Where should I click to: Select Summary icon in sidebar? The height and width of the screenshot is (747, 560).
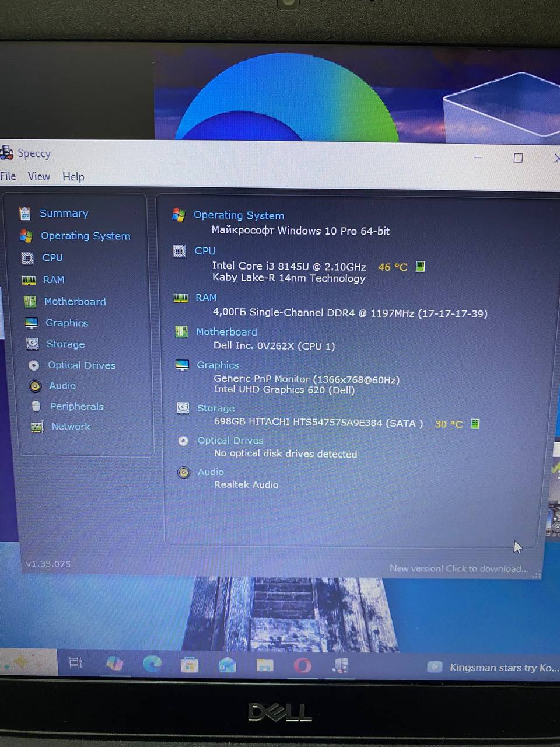point(24,214)
